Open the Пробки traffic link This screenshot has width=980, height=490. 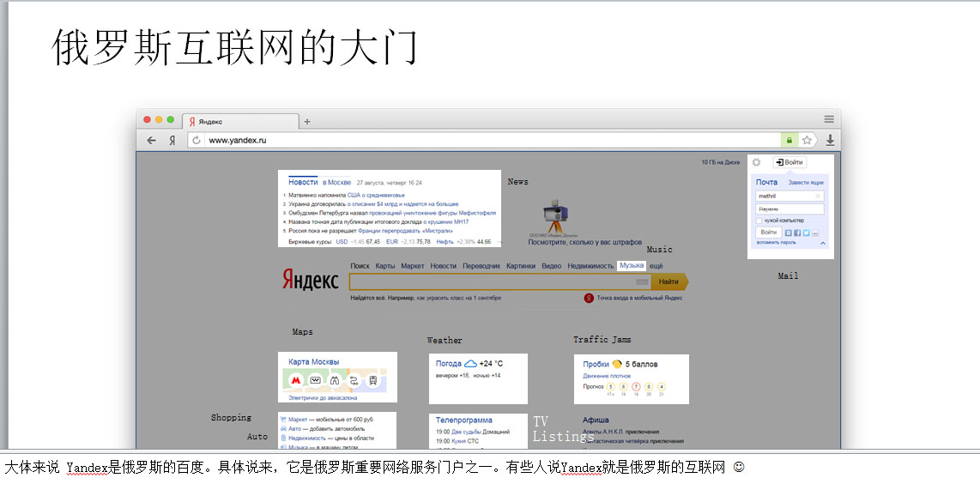coord(596,364)
